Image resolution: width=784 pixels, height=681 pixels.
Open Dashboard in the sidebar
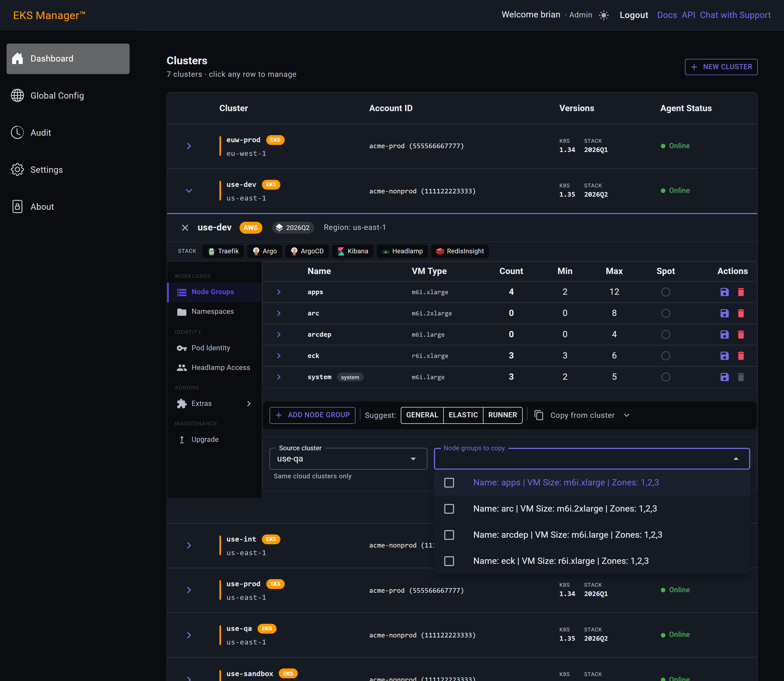click(x=68, y=59)
